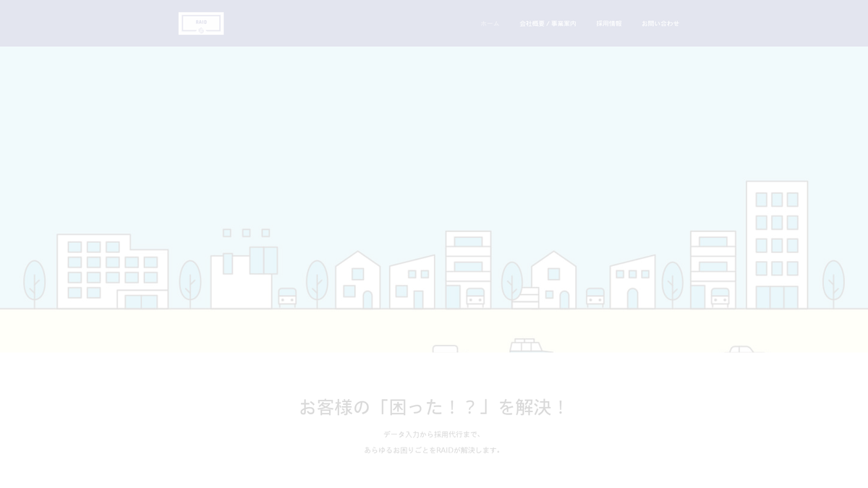This screenshot has height=488, width=868.
Task: Click the text あらゆるお困りごとをRAIDが解決します。
Action: [x=434, y=450]
